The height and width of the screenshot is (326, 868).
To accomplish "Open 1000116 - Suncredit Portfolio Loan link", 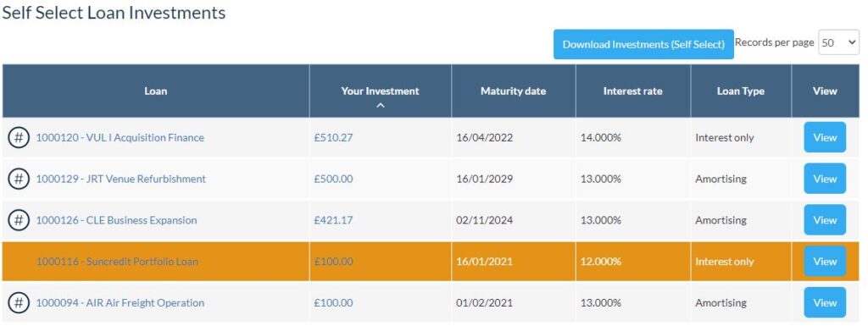I will pos(117,262).
